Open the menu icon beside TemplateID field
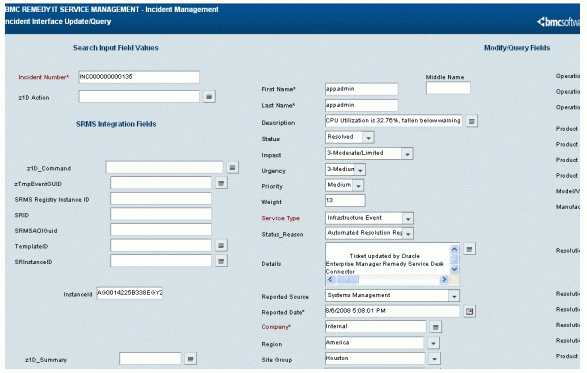This screenshot has width=587, height=373. [221, 246]
